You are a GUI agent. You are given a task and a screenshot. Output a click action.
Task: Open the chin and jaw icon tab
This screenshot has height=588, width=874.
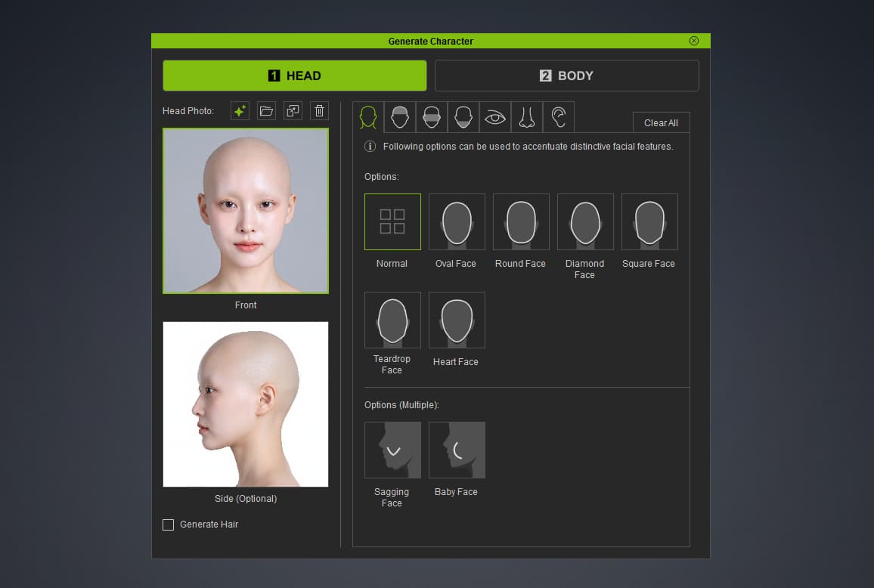tap(463, 117)
